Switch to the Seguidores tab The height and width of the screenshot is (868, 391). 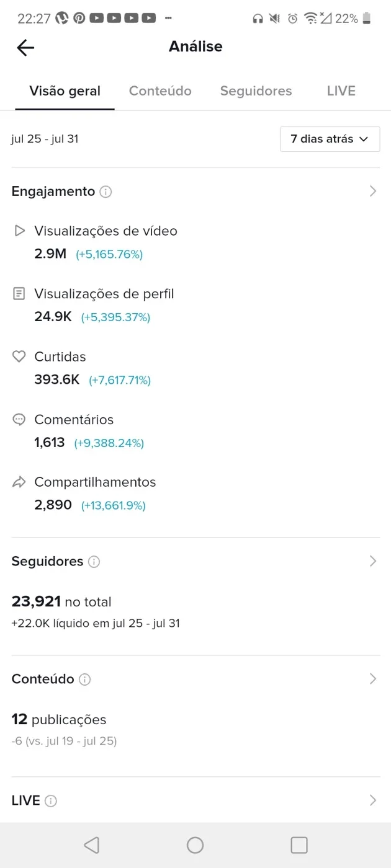[256, 91]
